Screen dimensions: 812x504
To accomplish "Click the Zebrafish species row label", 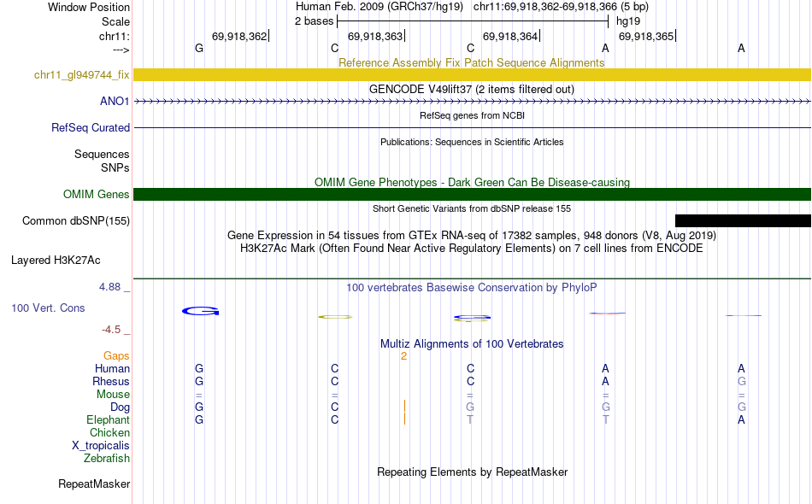I will point(107,459).
